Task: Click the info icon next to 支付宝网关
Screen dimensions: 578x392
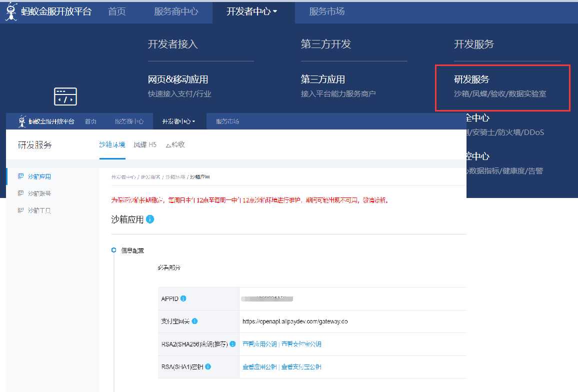Action: point(194,321)
